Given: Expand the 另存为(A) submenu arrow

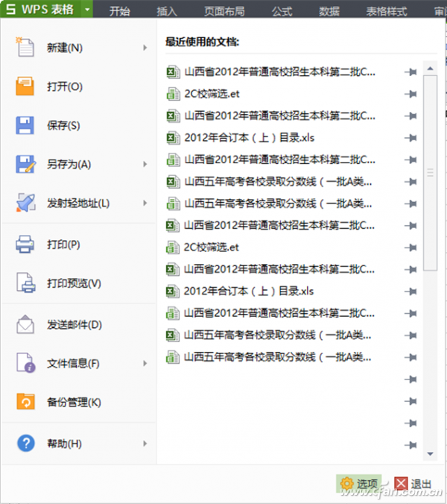Looking at the screenshot, I should (145, 164).
